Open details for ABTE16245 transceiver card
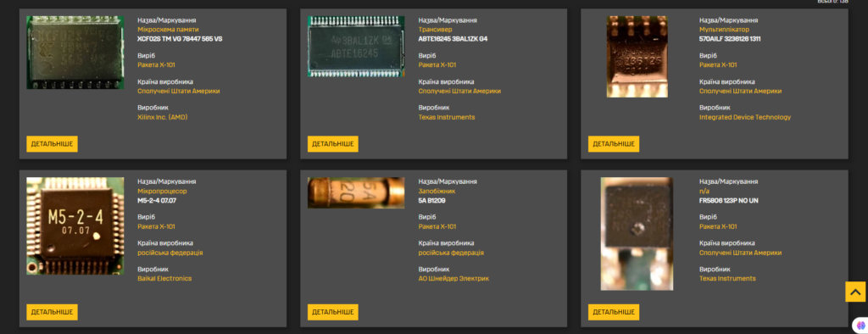 [332, 144]
